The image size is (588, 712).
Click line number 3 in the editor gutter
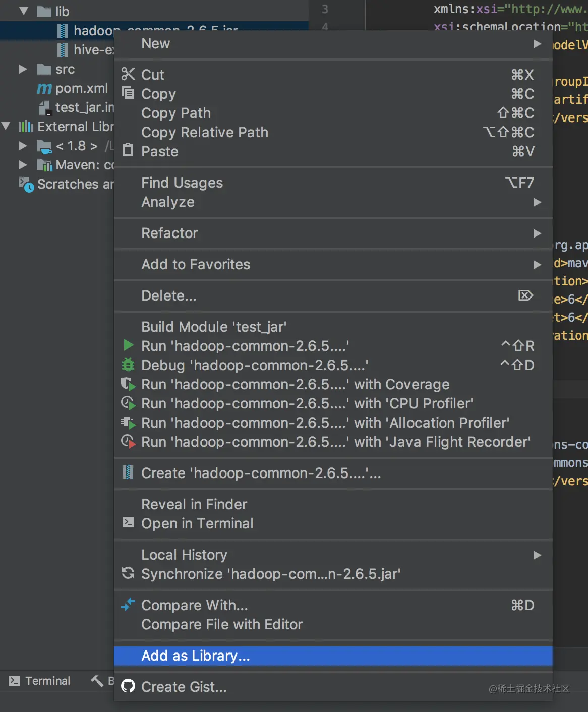[x=325, y=9]
